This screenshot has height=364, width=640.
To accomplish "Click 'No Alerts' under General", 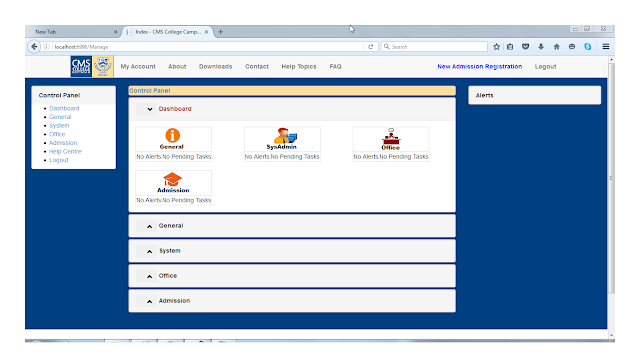I will 149,157.
